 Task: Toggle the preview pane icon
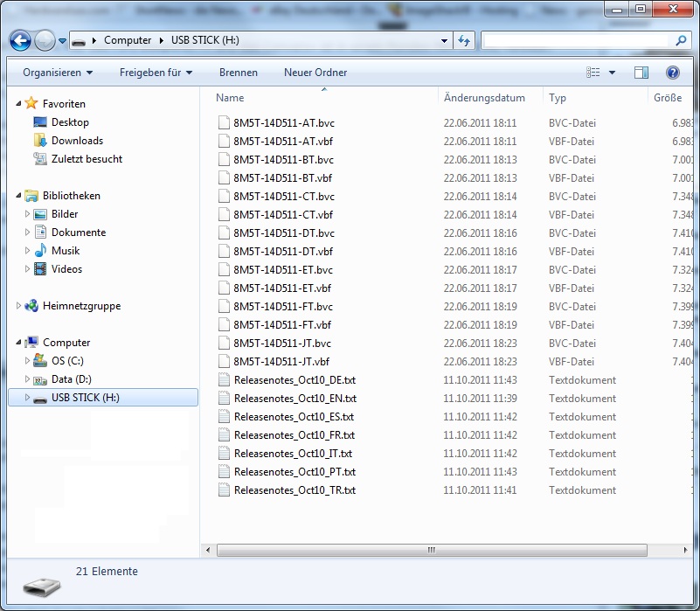(641, 73)
